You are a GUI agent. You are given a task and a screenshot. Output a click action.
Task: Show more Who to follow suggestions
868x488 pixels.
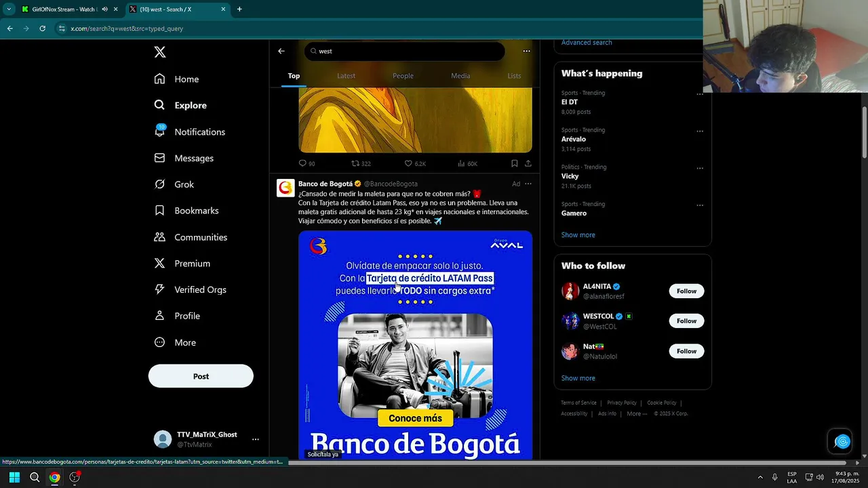coord(578,378)
